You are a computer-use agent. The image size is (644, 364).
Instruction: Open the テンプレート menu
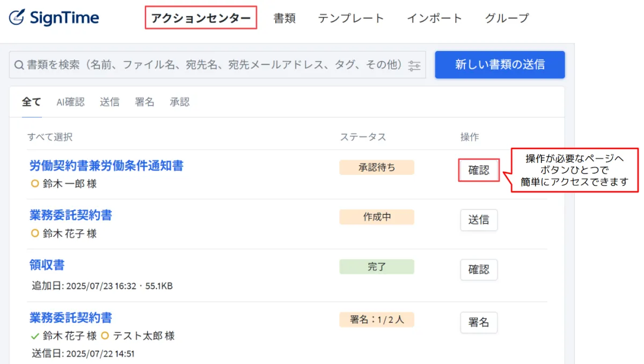point(351,18)
